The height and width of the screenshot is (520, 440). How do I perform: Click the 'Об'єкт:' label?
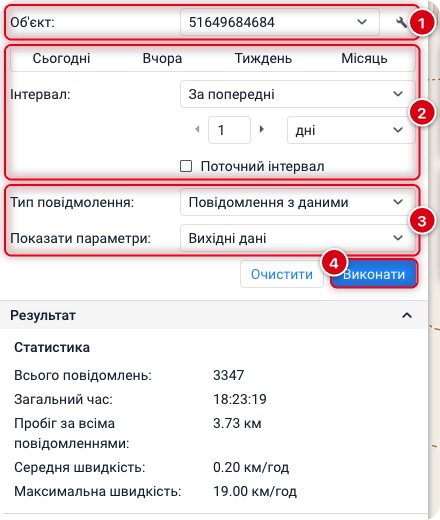[x=32, y=22]
